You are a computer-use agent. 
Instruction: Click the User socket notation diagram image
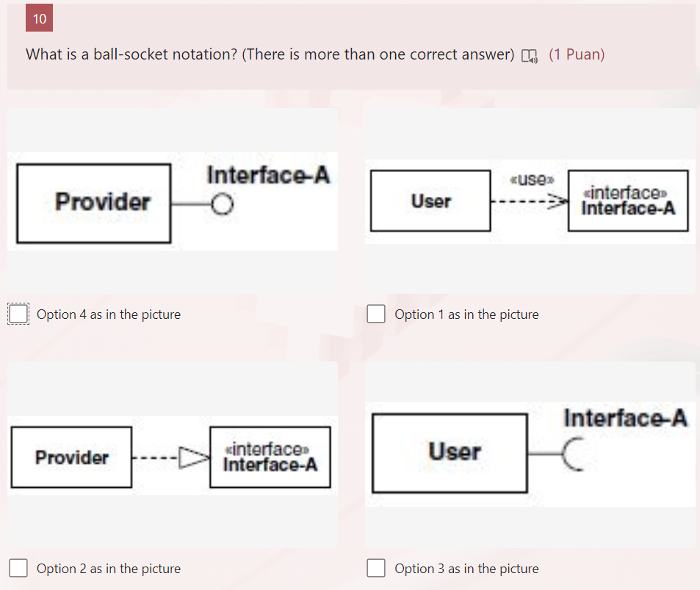pyautogui.click(x=529, y=454)
